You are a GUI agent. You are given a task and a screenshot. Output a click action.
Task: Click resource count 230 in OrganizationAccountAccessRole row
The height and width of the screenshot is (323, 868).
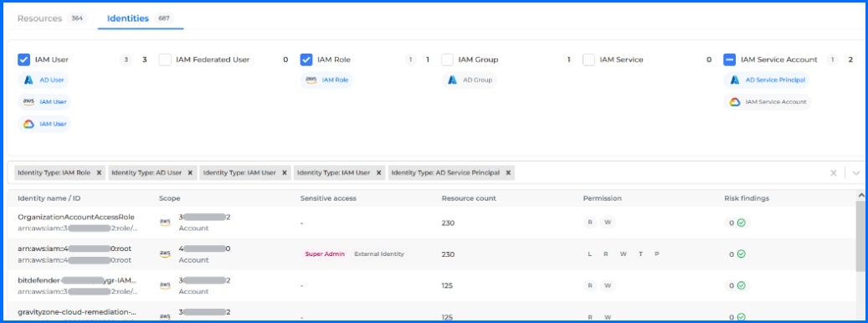coord(448,223)
